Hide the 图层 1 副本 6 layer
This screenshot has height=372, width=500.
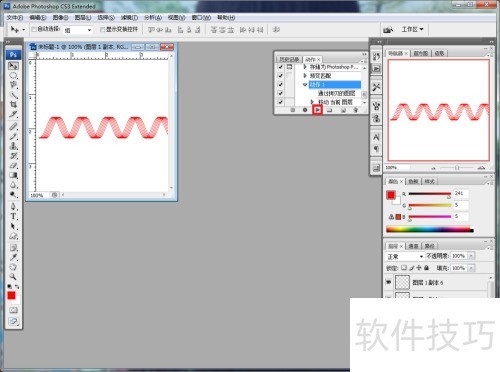[x=388, y=282]
